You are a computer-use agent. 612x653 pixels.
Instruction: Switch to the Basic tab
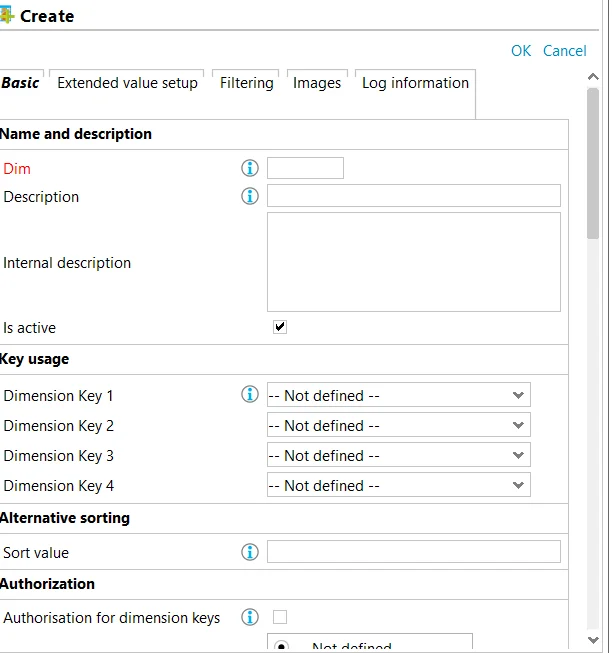tap(20, 83)
